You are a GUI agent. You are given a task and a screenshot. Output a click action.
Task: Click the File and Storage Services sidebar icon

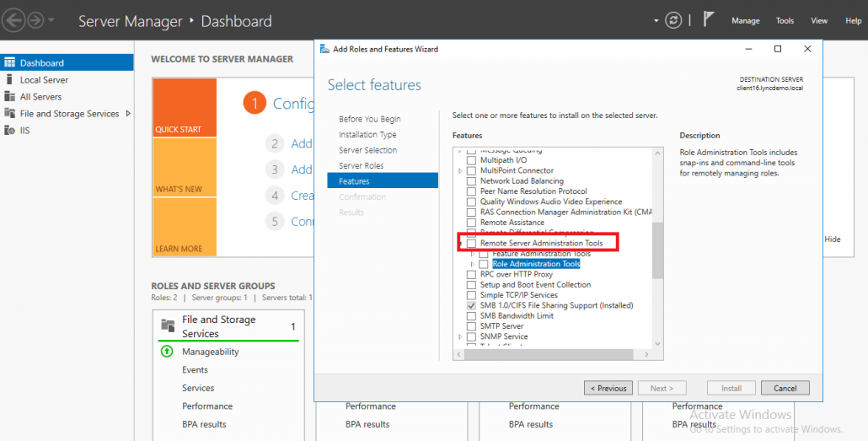pyautogui.click(x=9, y=113)
